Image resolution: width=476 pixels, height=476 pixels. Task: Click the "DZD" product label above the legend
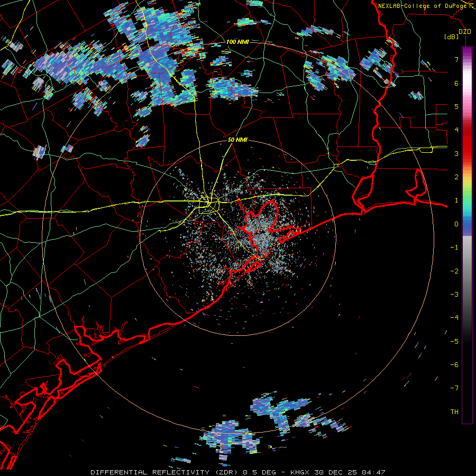pos(465,32)
